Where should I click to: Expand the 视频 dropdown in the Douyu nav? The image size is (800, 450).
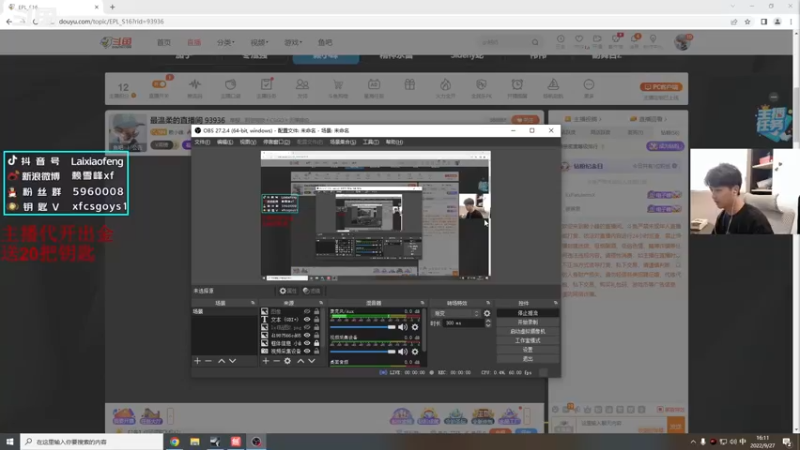(x=259, y=42)
